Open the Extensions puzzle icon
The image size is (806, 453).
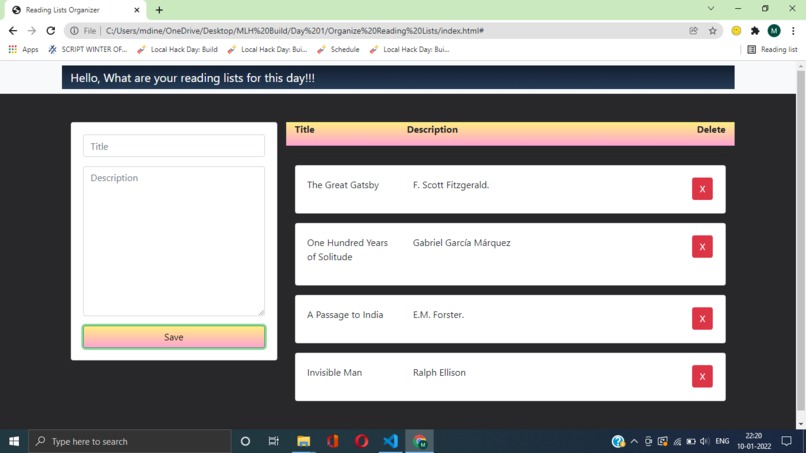click(x=755, y=31)
